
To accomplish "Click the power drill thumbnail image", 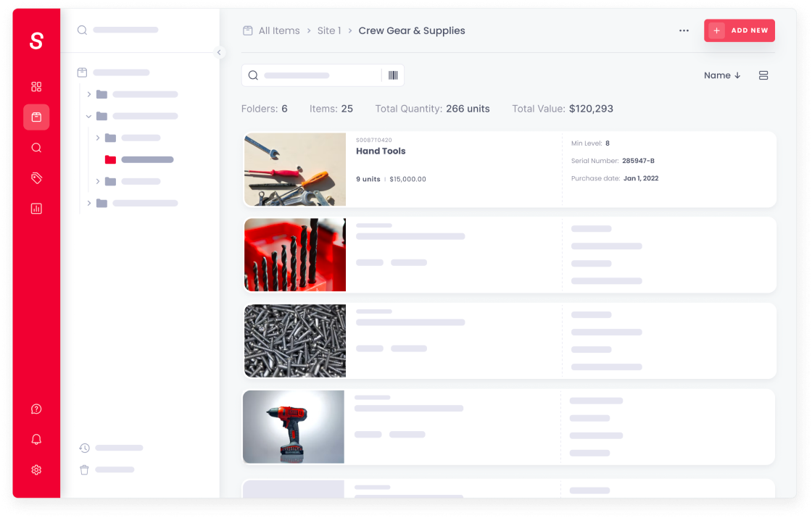I will click(293, 427).
